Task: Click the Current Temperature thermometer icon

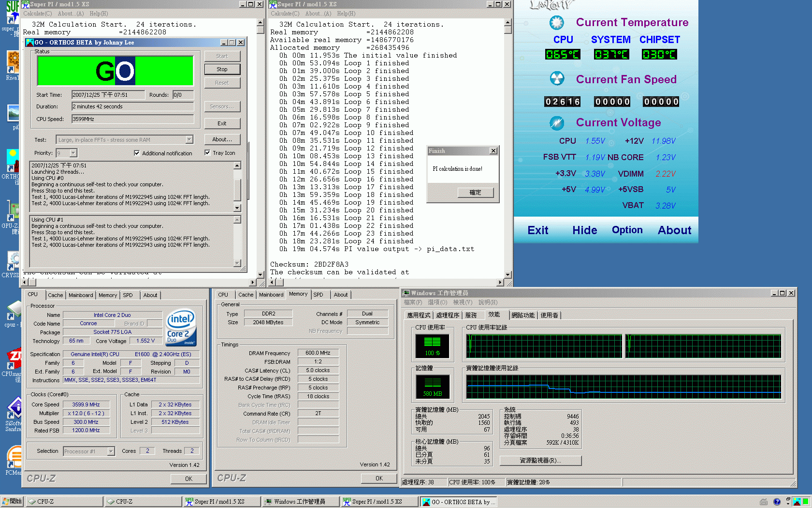Action: [557, 22]
